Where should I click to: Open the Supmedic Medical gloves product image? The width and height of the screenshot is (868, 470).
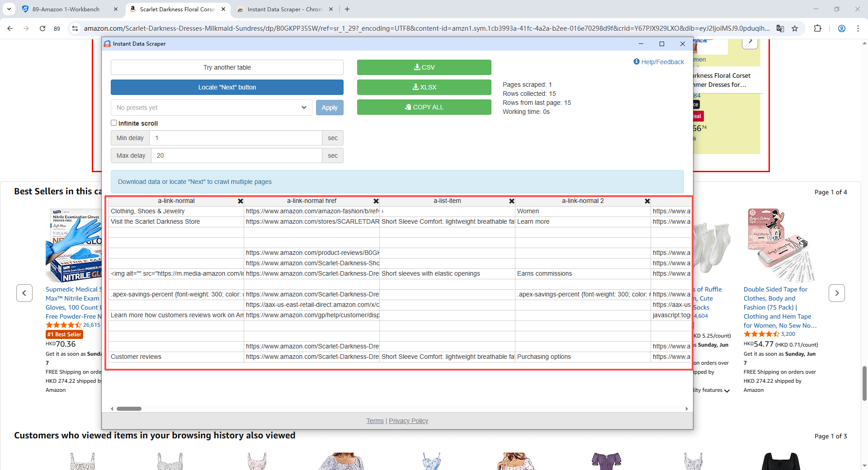coord(74,245)
